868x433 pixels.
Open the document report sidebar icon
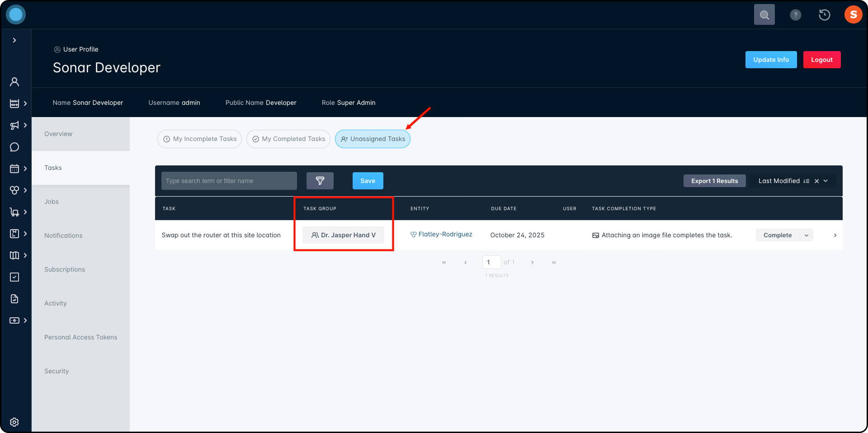click(14, 299)
